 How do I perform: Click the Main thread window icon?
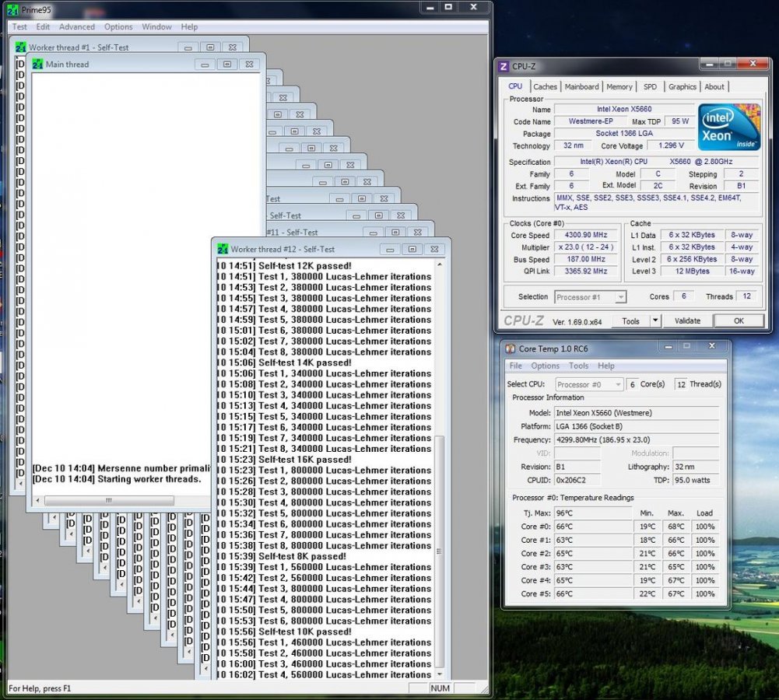pos(37,65)
